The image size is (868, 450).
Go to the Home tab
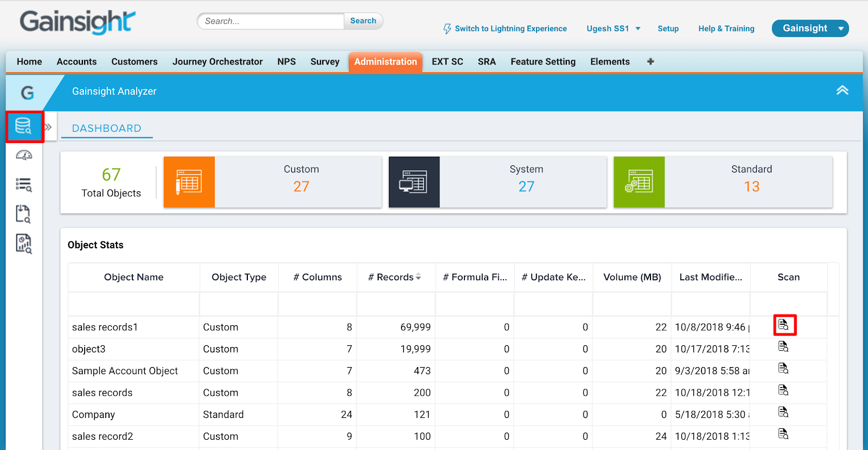(x=29, y=62)
